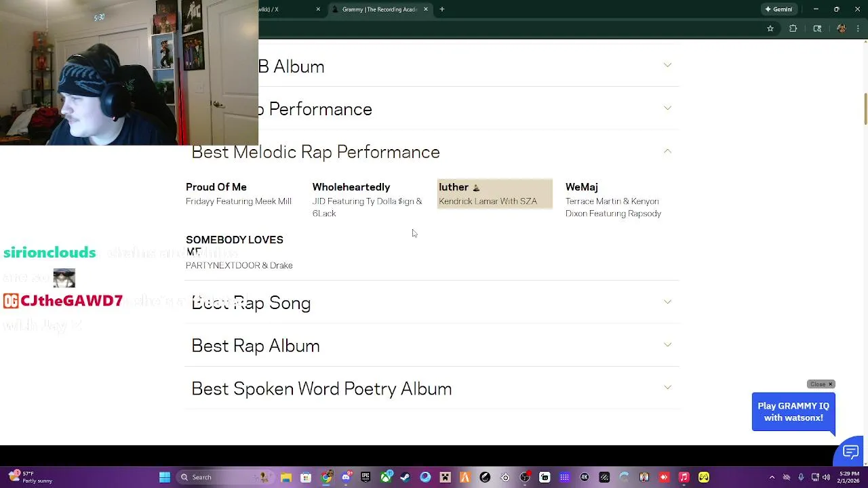The width and height of the screenshot is (868, 488).
Task: Open the Chrome three-dot menu
Action: (857, 28)
